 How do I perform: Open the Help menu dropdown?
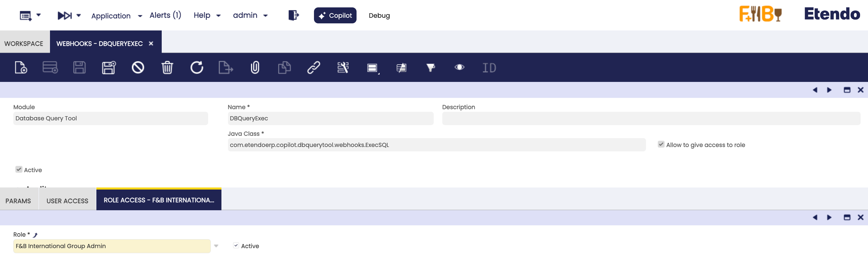(x=207, y=15)
